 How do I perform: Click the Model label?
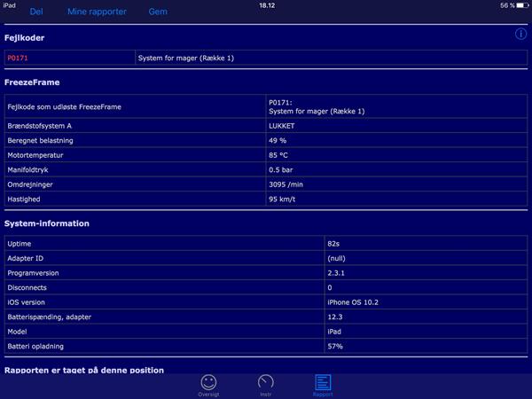pyautogui.click(x=17, y=332)
